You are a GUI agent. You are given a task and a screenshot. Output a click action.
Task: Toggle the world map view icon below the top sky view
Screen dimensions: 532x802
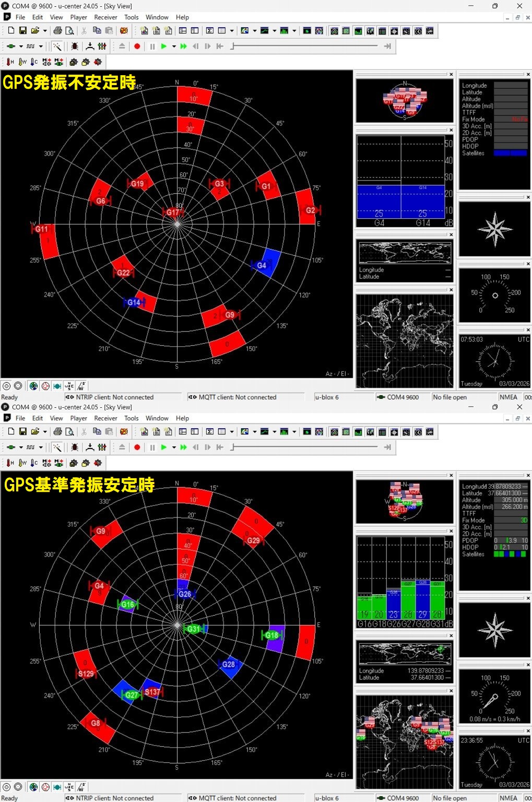pos(33,386)
